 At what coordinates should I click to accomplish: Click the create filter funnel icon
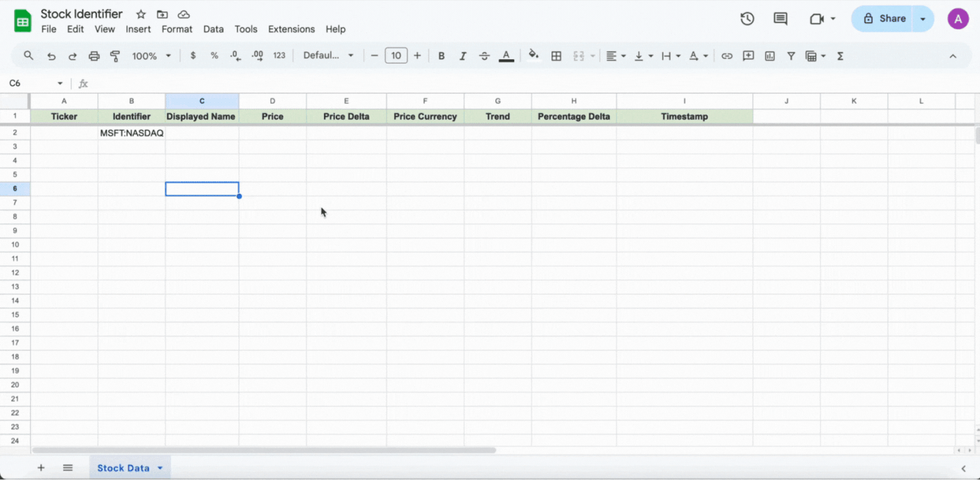pyautogui.click(x=791, y=56)
